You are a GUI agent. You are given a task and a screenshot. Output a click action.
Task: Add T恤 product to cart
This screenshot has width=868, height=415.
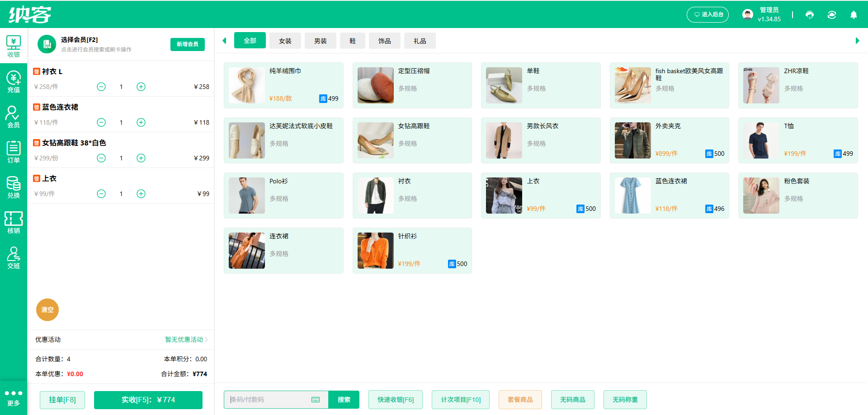click(798, 140)
